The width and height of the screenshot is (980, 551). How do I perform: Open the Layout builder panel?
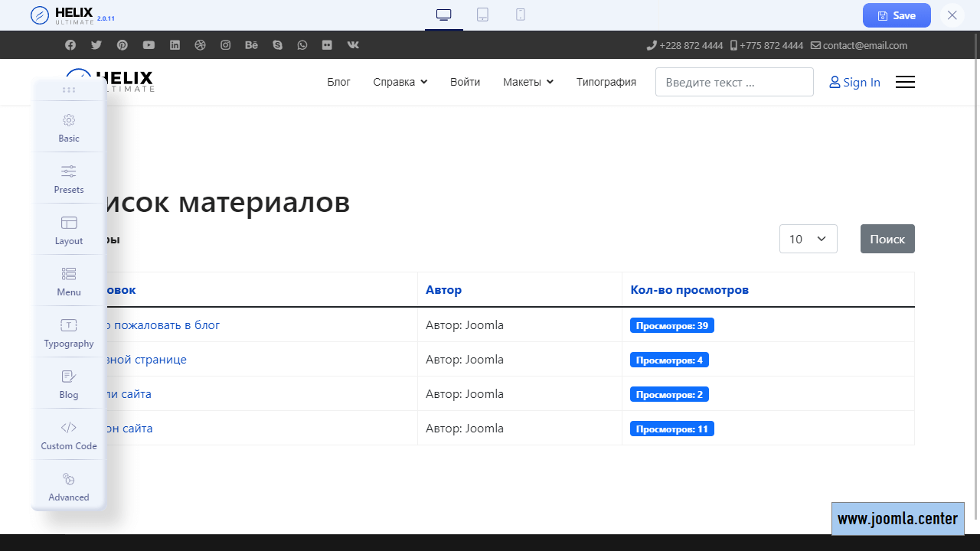tap(69, 230)
